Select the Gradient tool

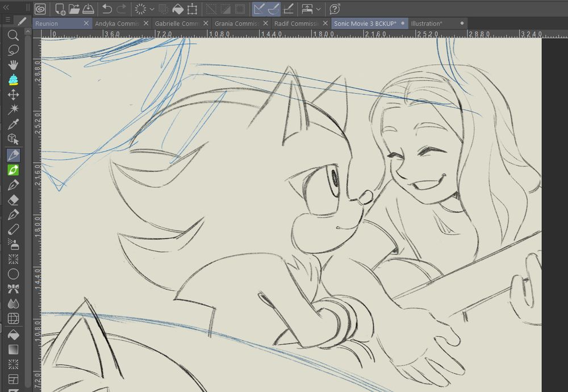[14, 349]
